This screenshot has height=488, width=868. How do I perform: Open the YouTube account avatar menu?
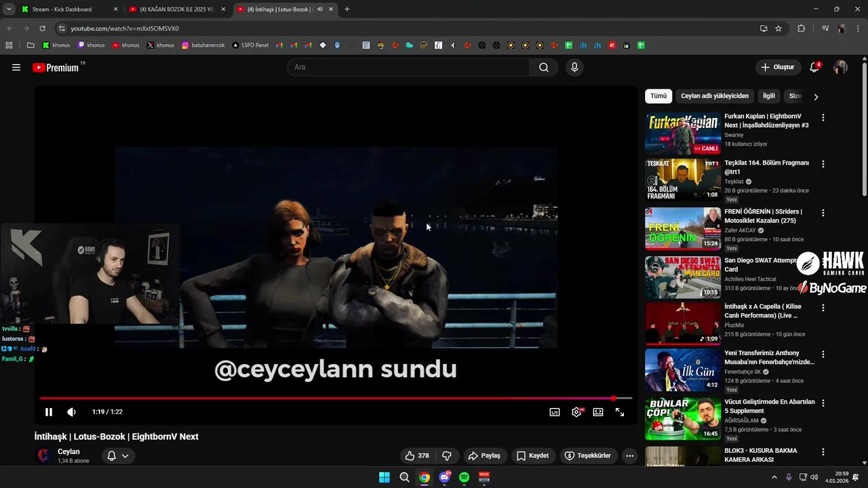(840, 67)
